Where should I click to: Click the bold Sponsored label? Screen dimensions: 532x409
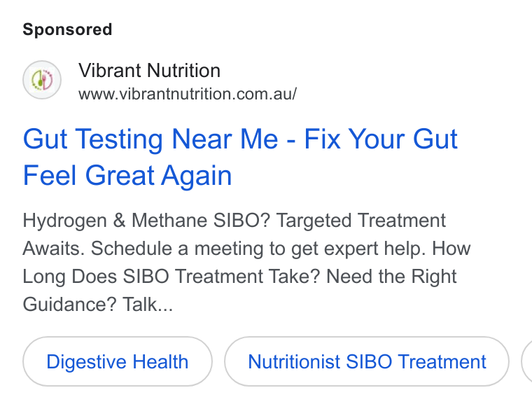67,29
